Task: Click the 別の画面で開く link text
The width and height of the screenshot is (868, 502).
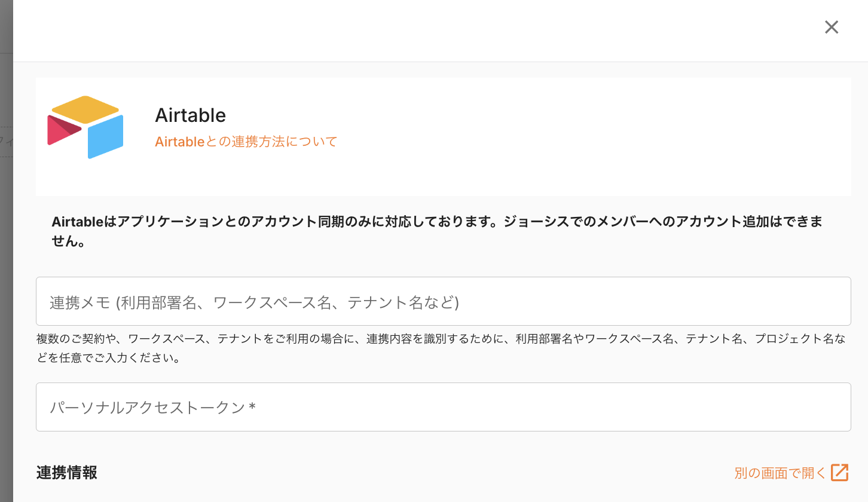Action: pyautogui.click(x=780, y=473)
